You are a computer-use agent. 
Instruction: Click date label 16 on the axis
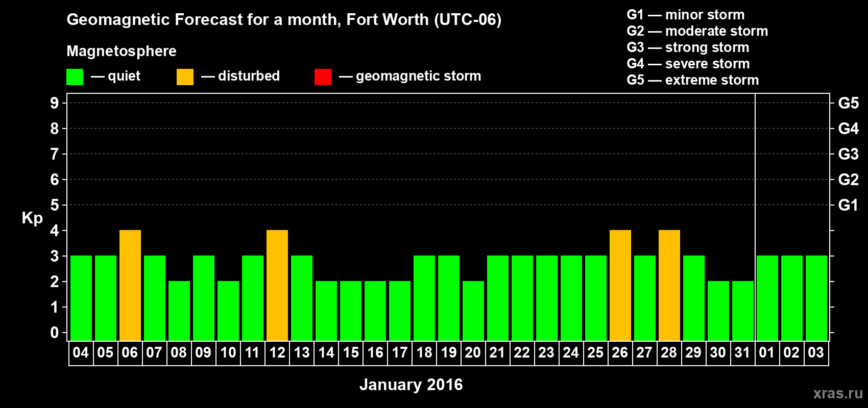[375, 353]
